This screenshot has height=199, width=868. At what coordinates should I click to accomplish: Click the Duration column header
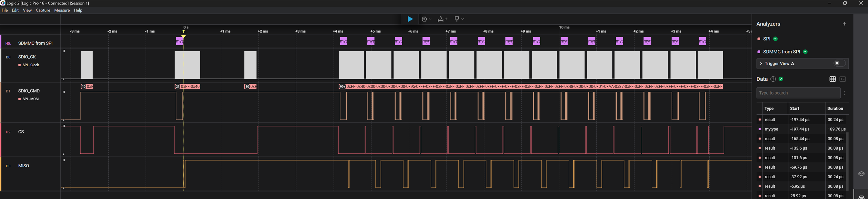tap(835, 109)
